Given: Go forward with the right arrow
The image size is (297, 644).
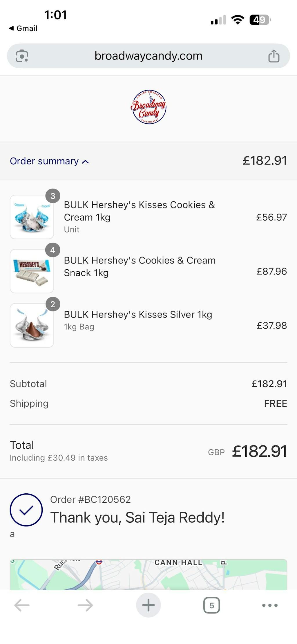Looking at the screenshot, I should [85, 605].
